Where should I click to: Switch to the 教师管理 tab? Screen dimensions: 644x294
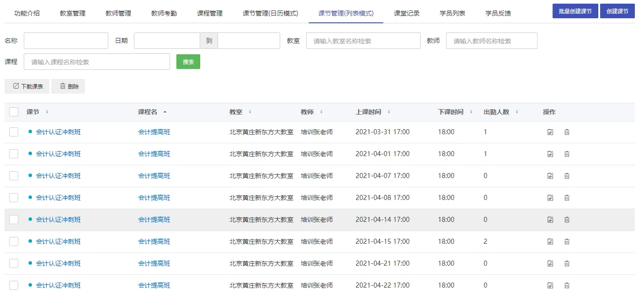118,13
